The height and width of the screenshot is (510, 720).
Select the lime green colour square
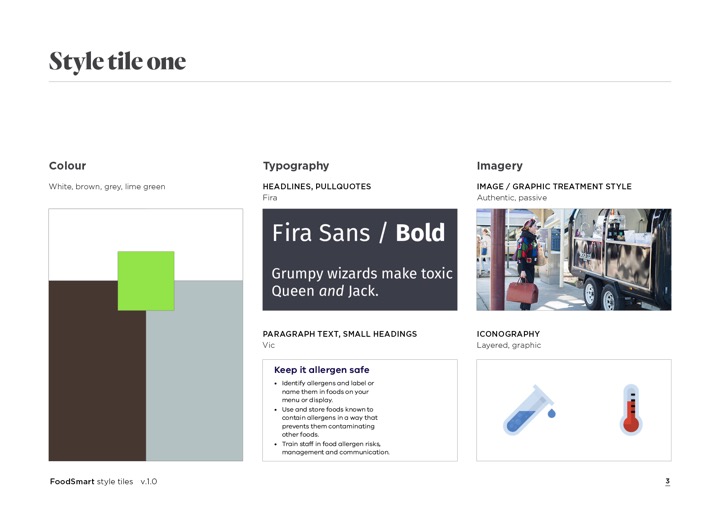pyautogui.click(x=146, y=281)
